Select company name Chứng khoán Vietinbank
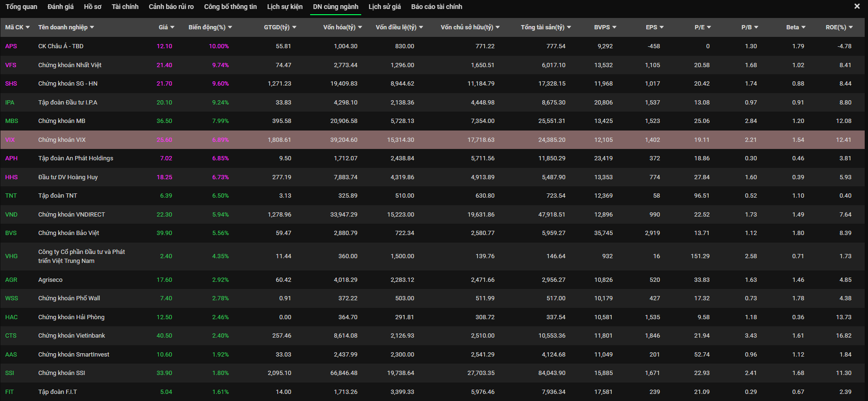The image size is (868, 401). click(x=71, y=336)
